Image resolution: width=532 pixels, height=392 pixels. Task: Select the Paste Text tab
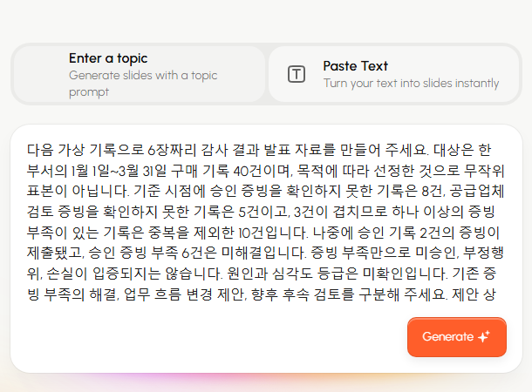pyautogui.click(x=393, y=74)
